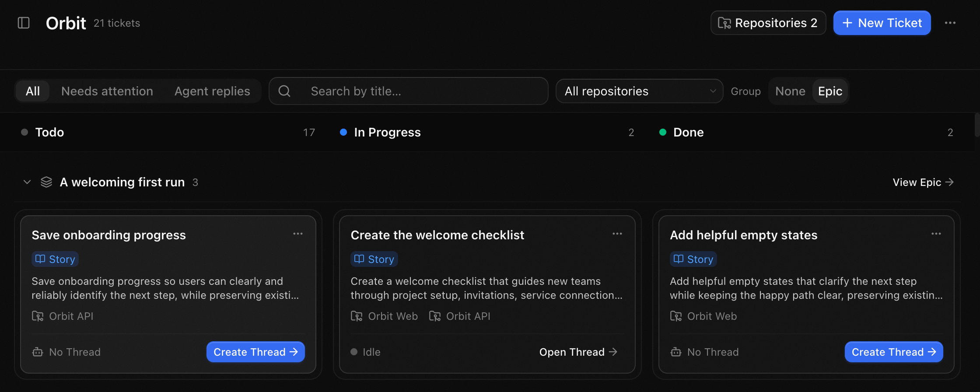The width and height of the screenshot is (980, 392).
Task: Click Orbit API repo on Save onboarding progress
Action: 63,316
